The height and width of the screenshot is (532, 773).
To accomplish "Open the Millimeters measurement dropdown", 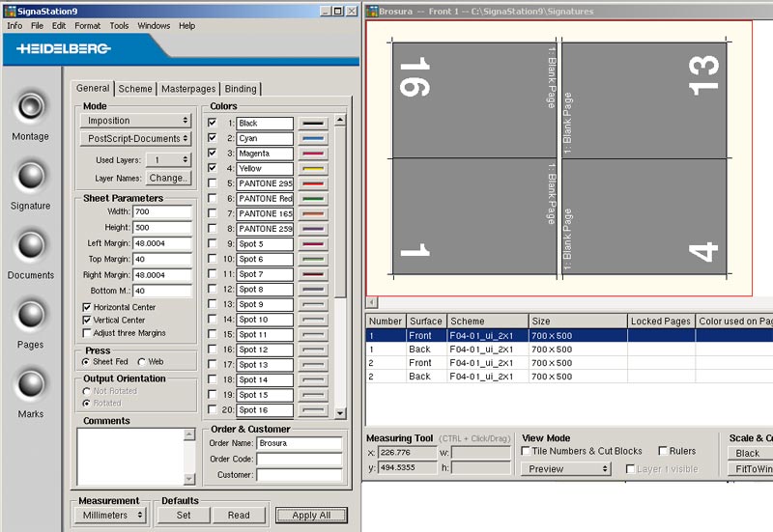I will coord(111,516).
